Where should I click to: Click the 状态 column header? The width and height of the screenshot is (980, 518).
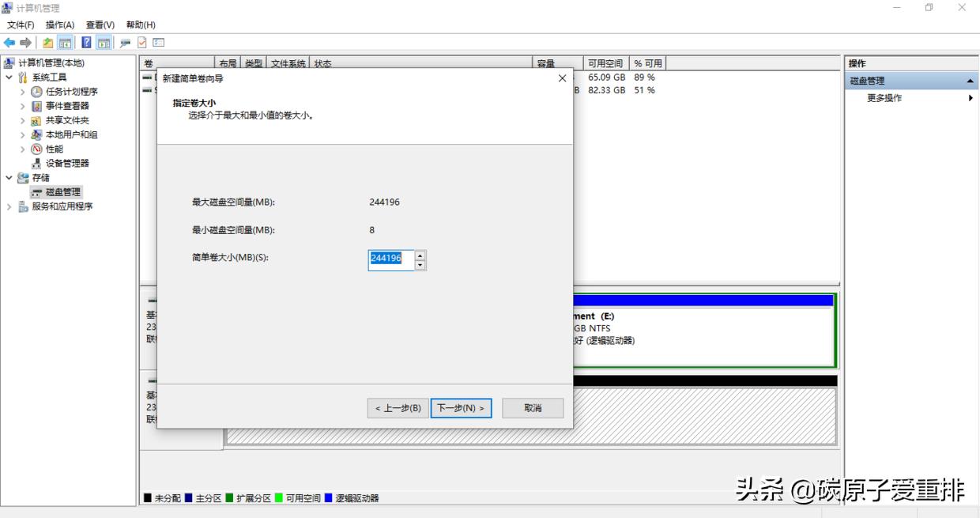pos(423,63)
